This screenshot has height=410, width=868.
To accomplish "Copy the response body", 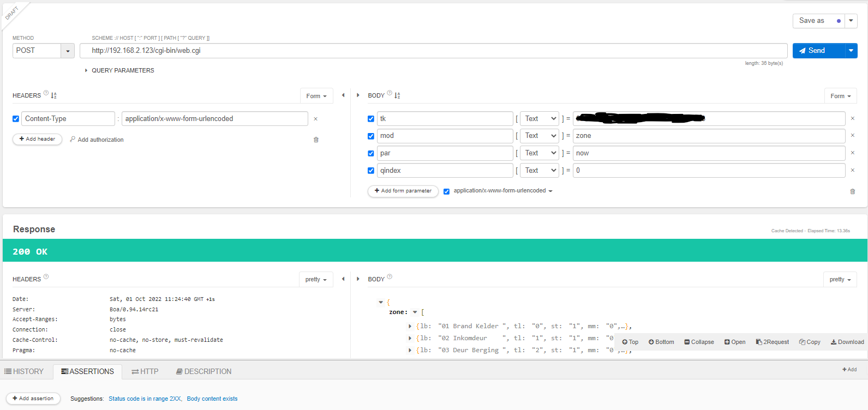I will point(810,342).
